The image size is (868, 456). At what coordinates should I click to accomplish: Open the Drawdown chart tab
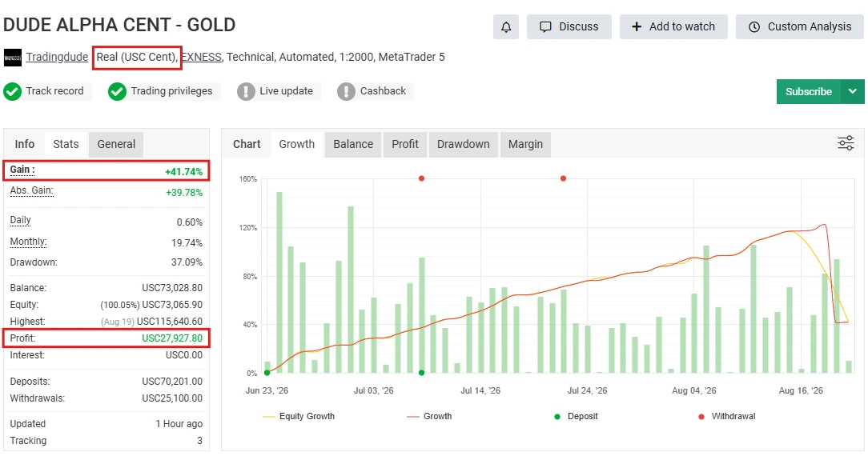[464, 144]
